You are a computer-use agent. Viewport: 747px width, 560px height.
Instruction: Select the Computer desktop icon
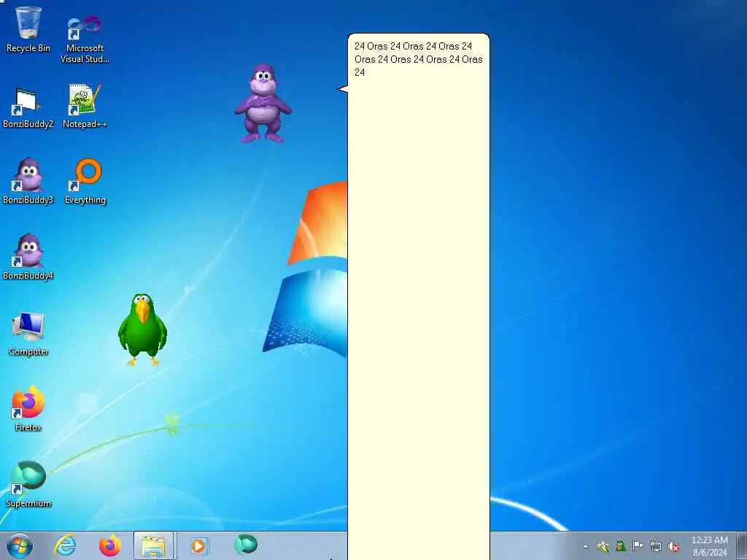tap(28, 333)
